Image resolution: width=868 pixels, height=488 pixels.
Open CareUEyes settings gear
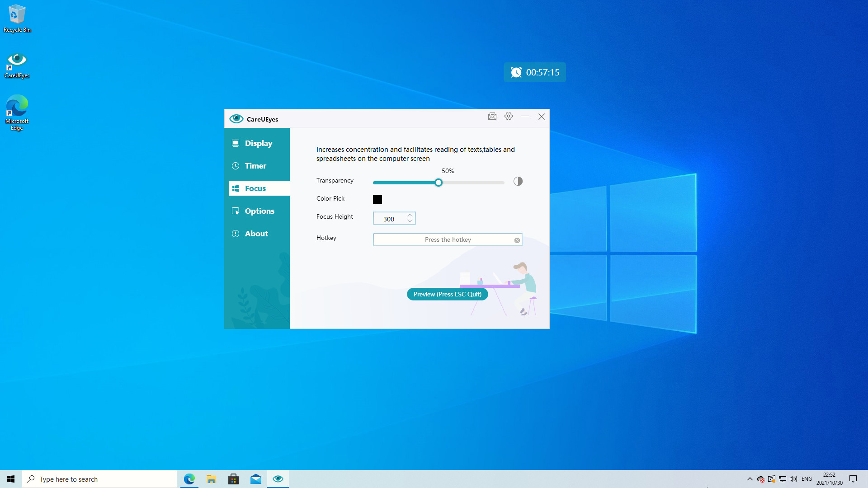(508, 117)
